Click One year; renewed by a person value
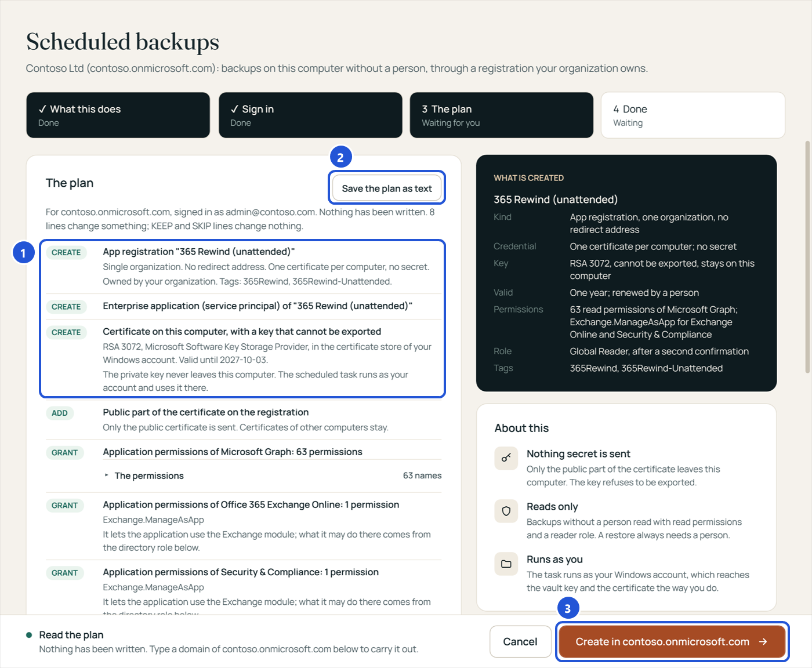Viewport: 812px width, 668px height. (634, 293)
